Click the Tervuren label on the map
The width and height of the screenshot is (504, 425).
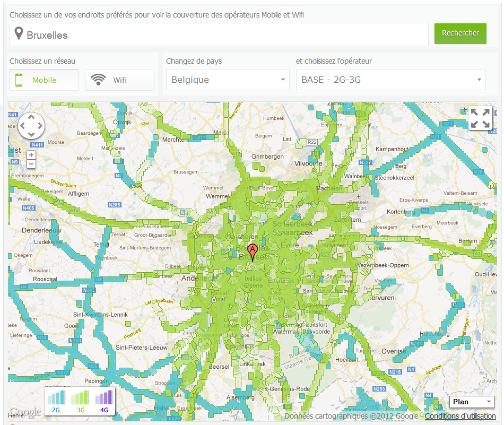click(x=381, y=298)
